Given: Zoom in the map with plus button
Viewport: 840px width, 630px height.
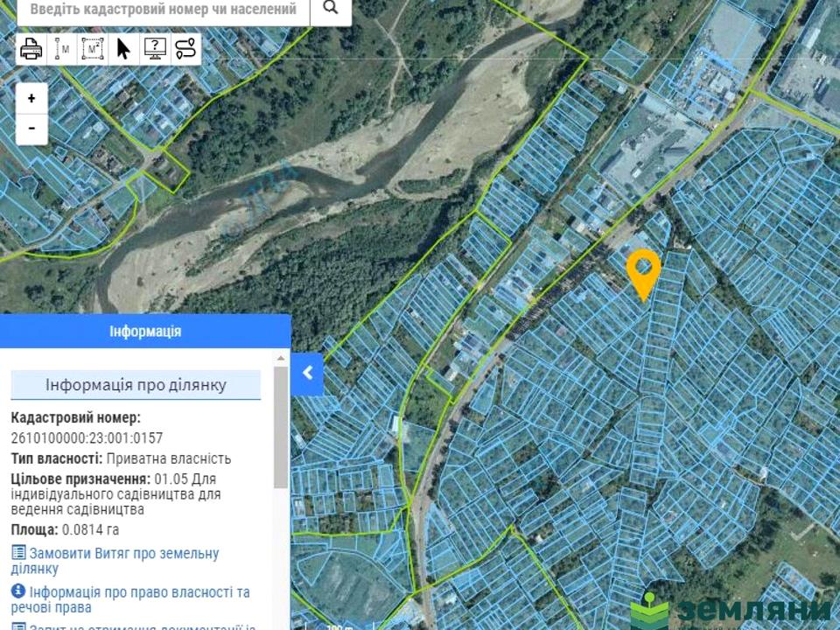Looking at the screenshot, I should (31, 98).
